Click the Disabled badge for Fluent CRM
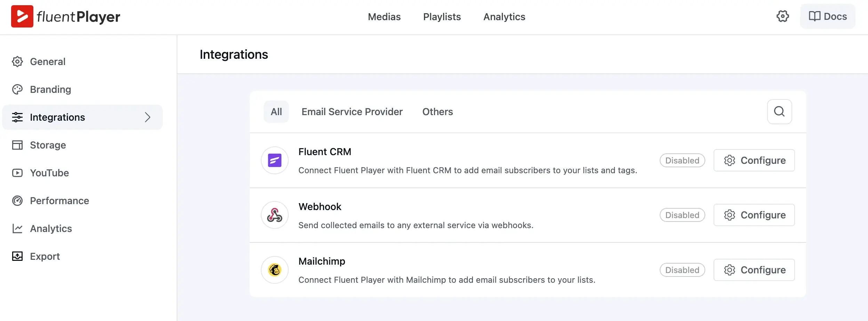This screenshot has width=868, height=321. pos(682,160)
